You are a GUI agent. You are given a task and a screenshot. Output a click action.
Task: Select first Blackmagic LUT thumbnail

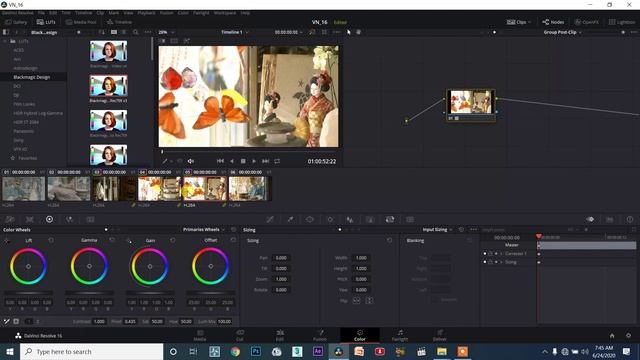coord(109,51)
